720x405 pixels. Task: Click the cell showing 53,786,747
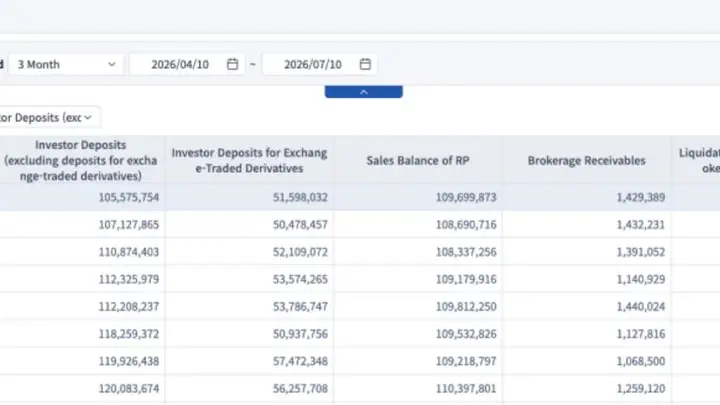300,306
